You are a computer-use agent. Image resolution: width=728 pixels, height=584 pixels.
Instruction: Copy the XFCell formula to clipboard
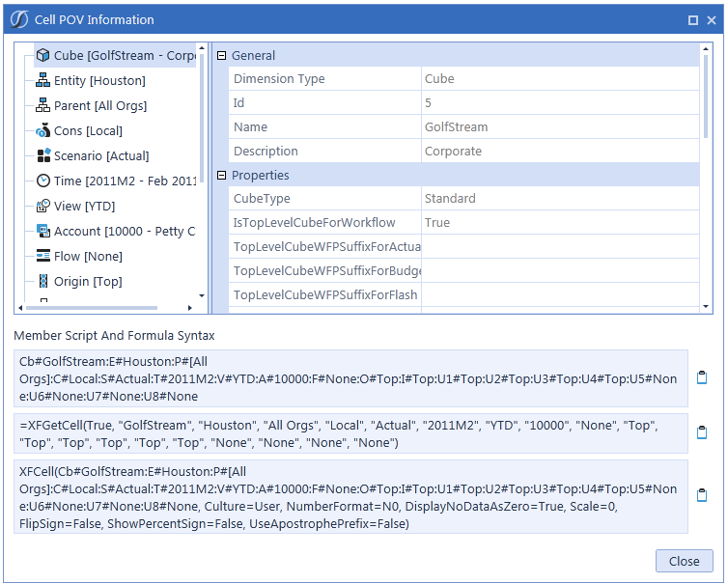click(702, 496)
